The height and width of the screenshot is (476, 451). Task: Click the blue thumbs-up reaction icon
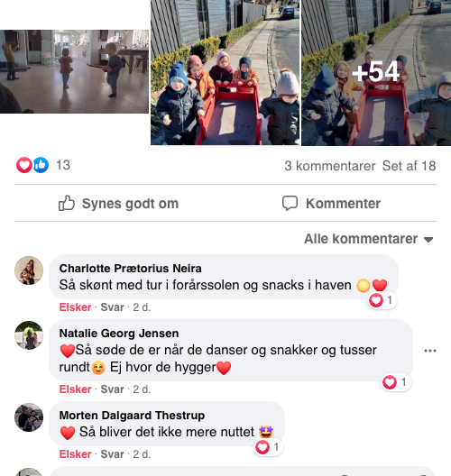(41, 165)
